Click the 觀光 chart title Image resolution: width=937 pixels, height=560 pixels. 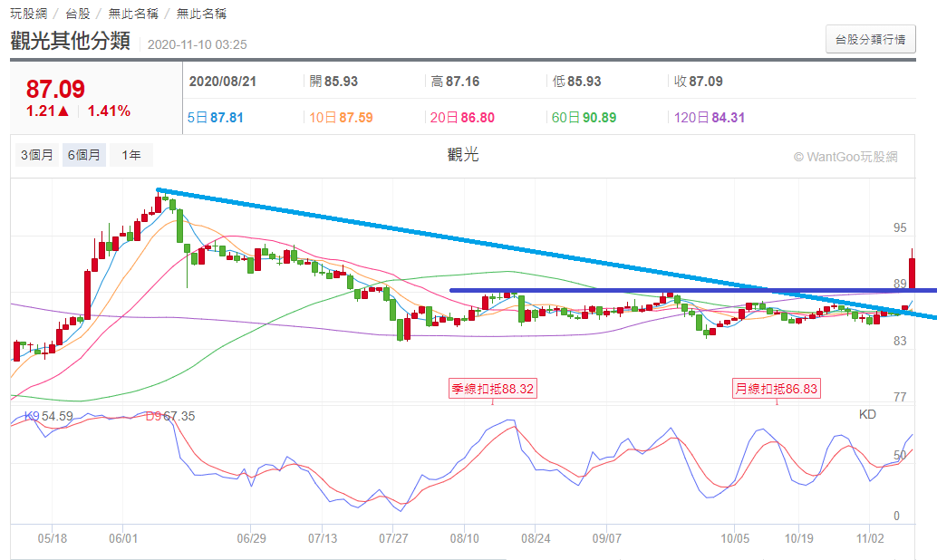click(463, 155)
